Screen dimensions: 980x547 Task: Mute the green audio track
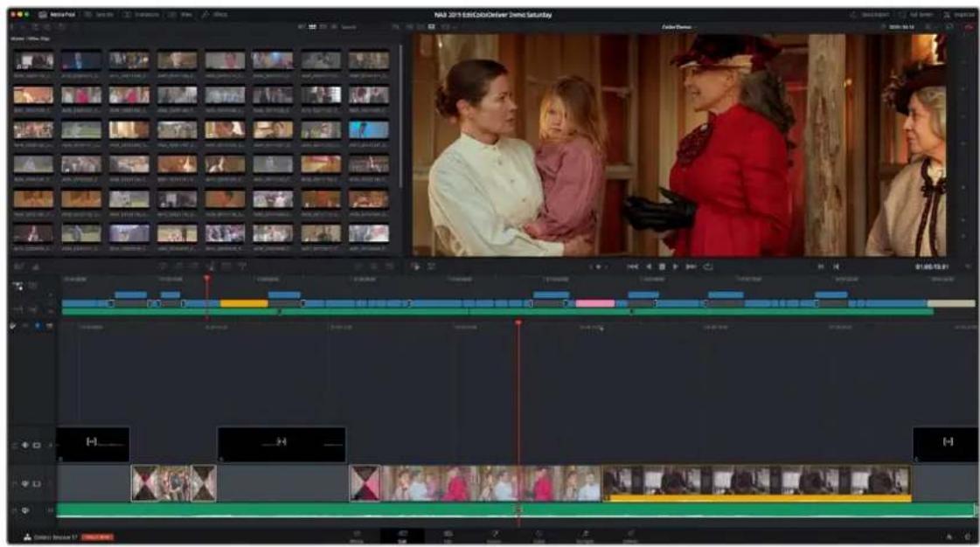[x=25, y=511]
